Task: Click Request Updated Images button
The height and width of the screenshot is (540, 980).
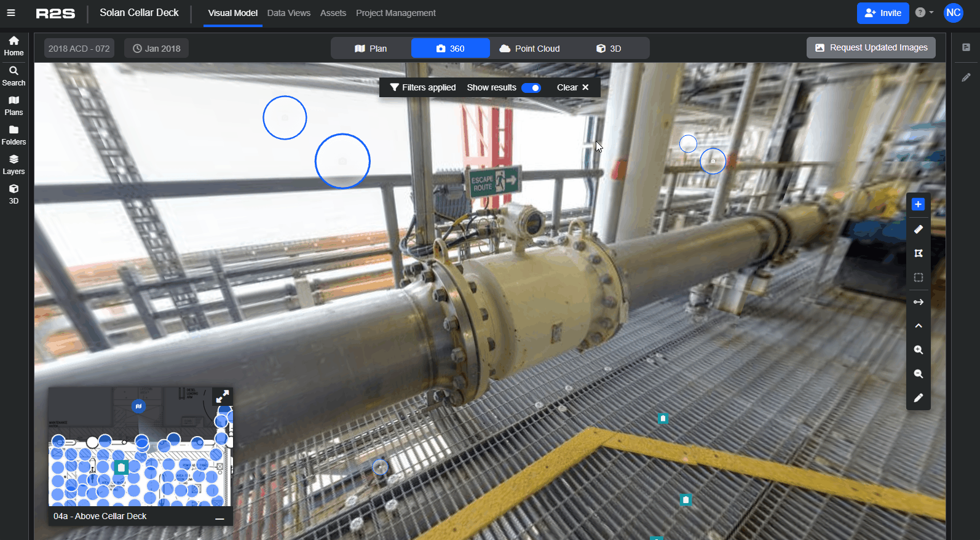Action: (871, 47)
